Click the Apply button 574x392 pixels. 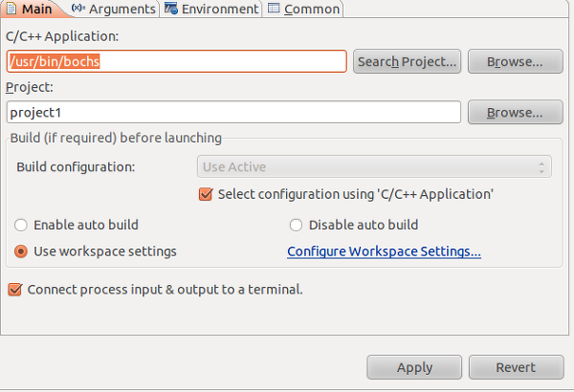tap(414, 367)
